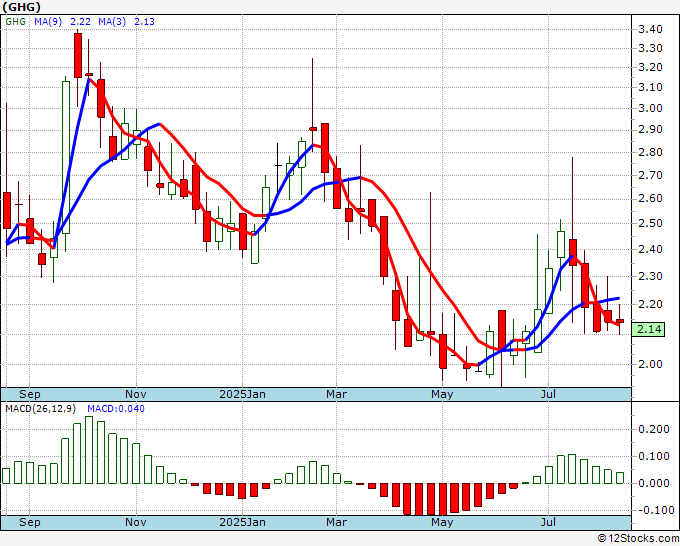Viewport: 680px width, 546px height.
Task: Click the 2.20 price axis label
Action: (x=650, y=304)
